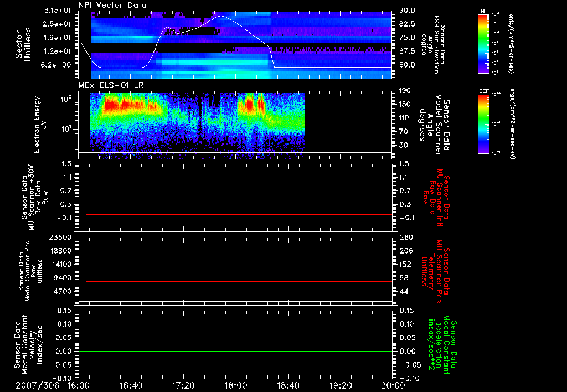Click the 18:40 time tick label
The image size is (567, 392).
[x=288, y=385]
